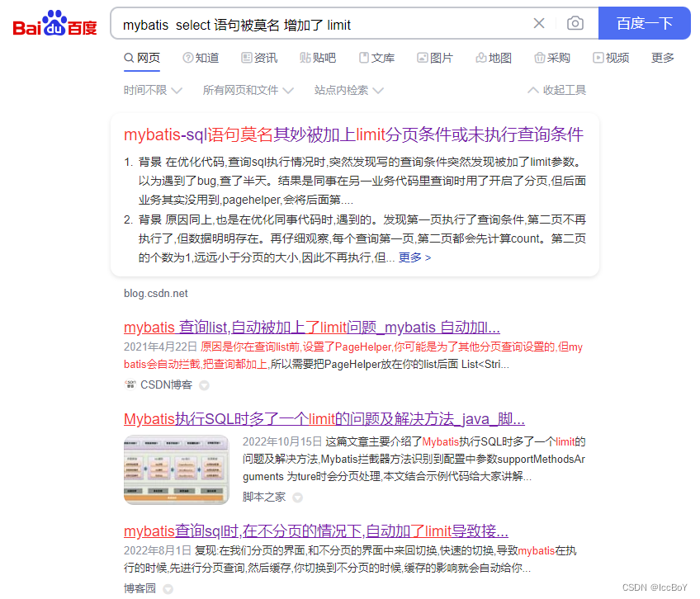
Task: Expand dropdown arrow next to 博客园
Action: 168,589
